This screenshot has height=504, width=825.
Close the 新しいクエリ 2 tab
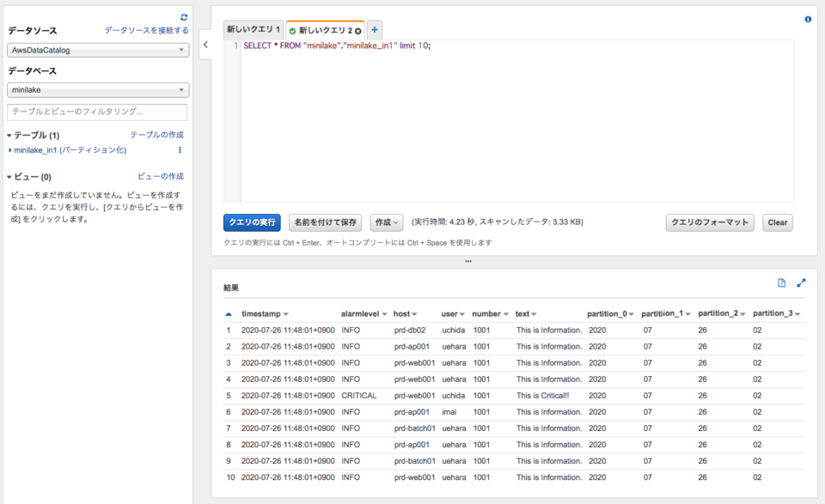(357, 31)
